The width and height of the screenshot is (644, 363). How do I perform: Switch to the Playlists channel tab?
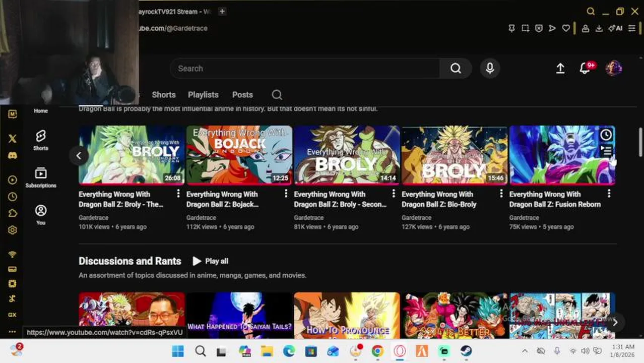(203, 95)
